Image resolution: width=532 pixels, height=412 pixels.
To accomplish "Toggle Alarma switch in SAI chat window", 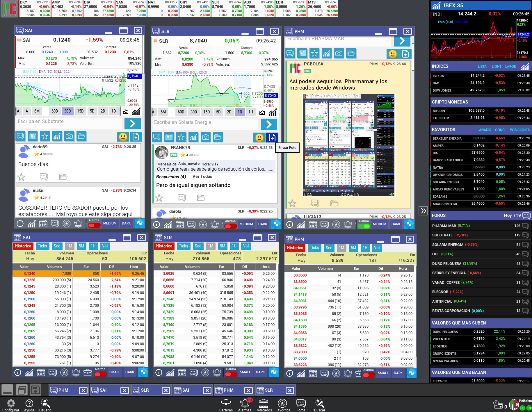I will tap(94, 225).
